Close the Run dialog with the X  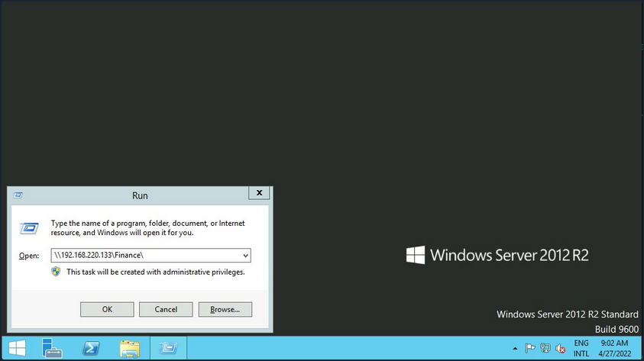coord(259,194)
